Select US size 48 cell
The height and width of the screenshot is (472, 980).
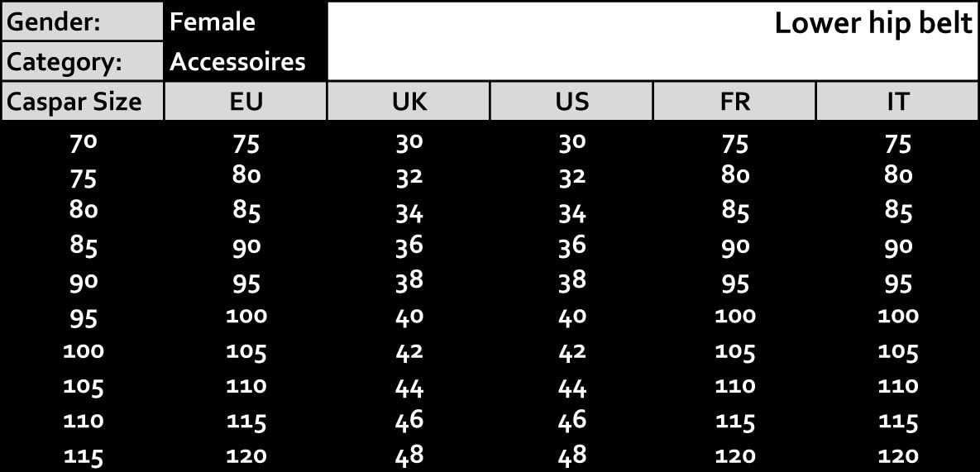pyautogui.click(x=572, y=455)
